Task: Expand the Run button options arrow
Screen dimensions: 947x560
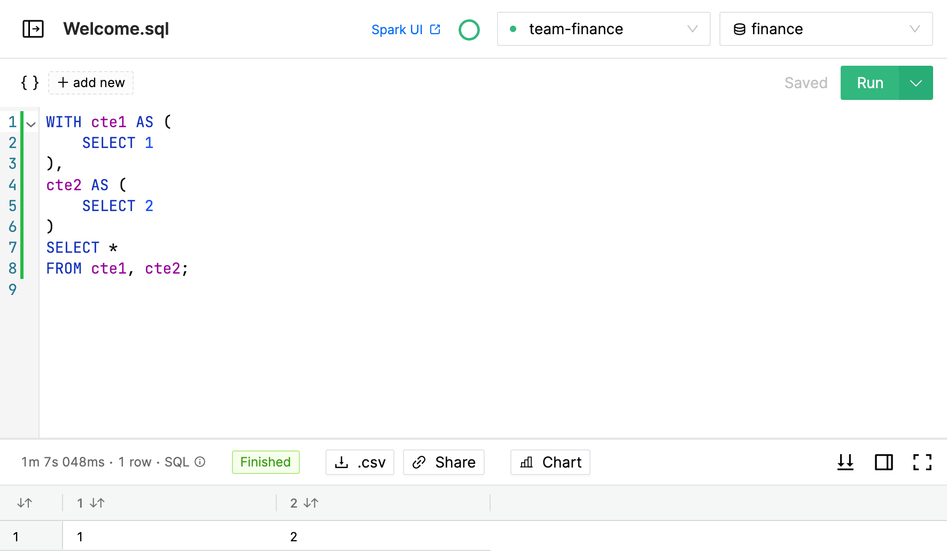Action: (x=916, y=83)
